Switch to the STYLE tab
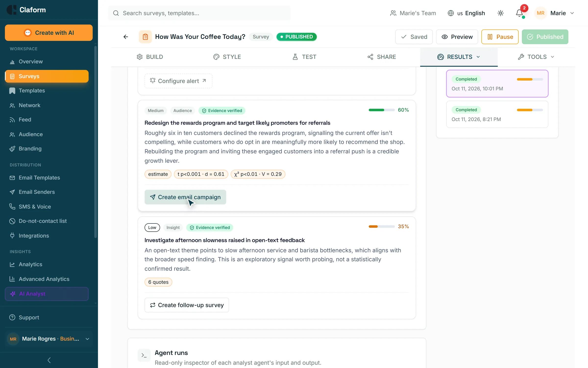This screenshot has height=368, width=588. point(227,57)
